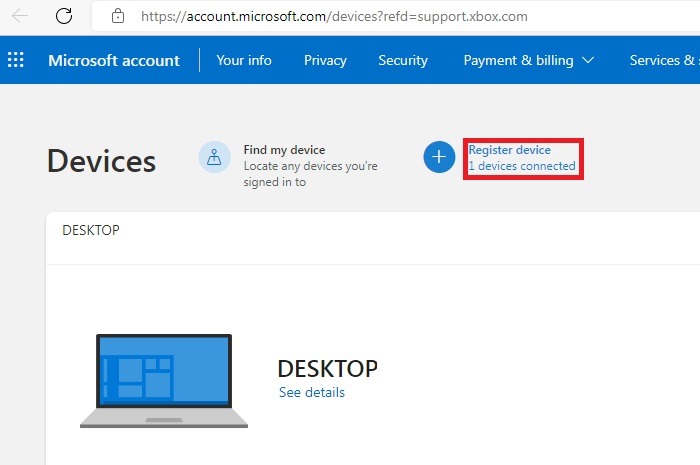Open See details for DESKTOP
Screen dimensions: 700x465
(x=312, y=392)
